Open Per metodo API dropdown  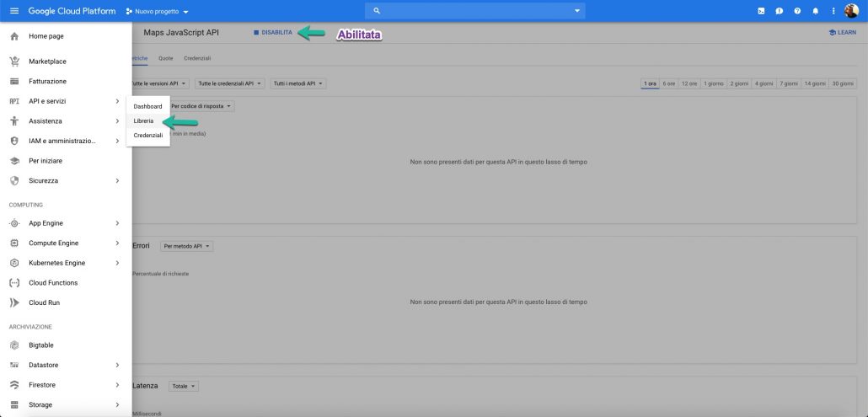[x=186, y=246]
